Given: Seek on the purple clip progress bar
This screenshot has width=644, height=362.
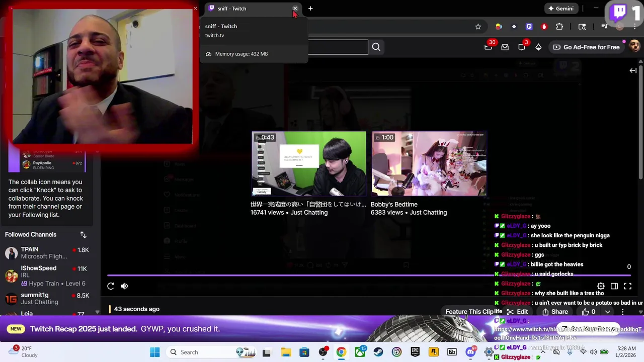Looking at the screenshot, I should tap(368, 275).
